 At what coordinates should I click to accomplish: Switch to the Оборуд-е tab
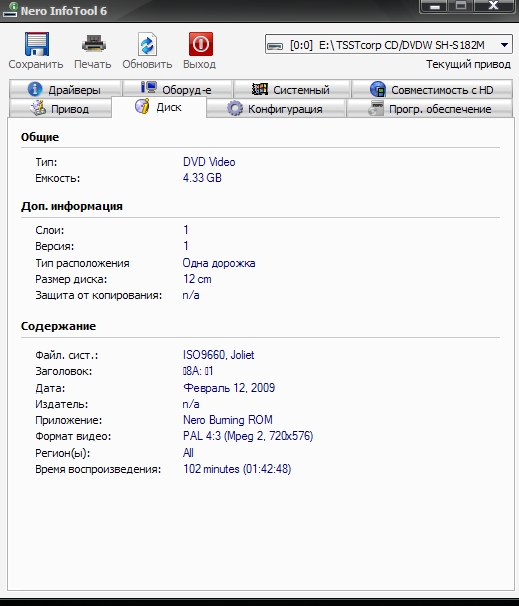click(x=177, y=89)
